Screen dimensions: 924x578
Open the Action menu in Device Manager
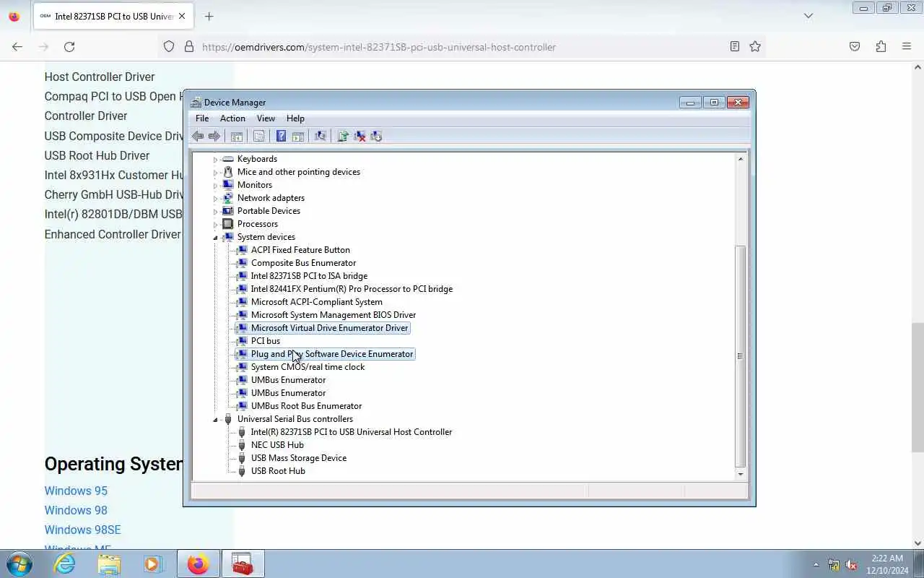coord(232,118)
